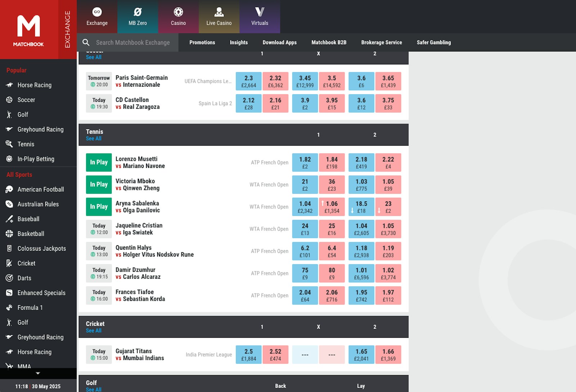Select Horse Racing in the Popular sidebar
The height and width of the screenshot is (392, 576).
[x=34, y=85]
